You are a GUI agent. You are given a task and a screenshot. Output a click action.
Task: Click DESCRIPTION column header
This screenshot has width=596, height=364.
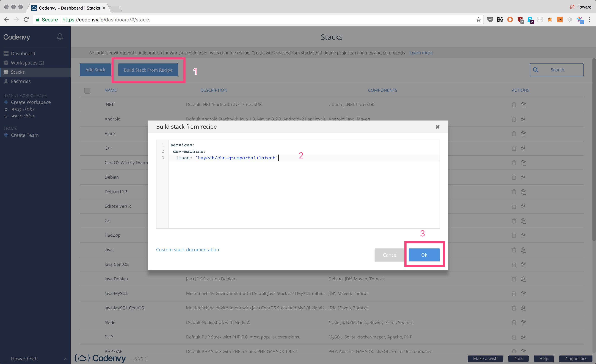[214, 90]
